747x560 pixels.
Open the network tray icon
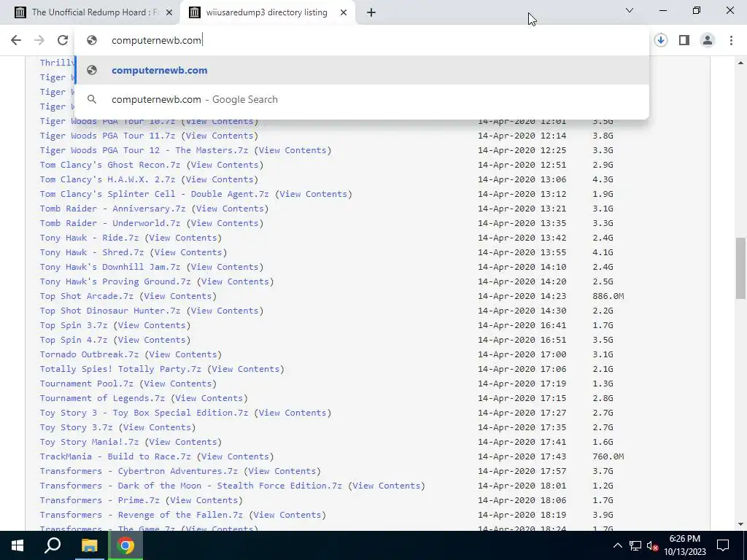(635, 545)
